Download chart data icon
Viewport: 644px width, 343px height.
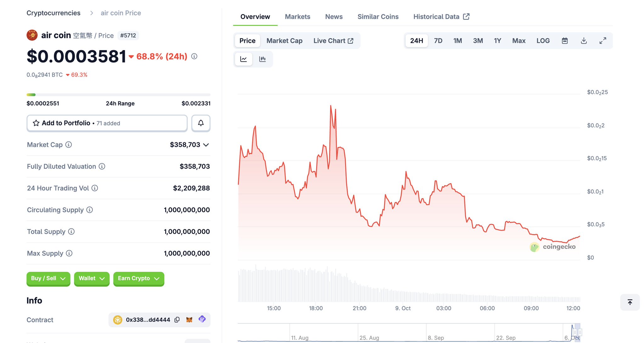[584, 41]
